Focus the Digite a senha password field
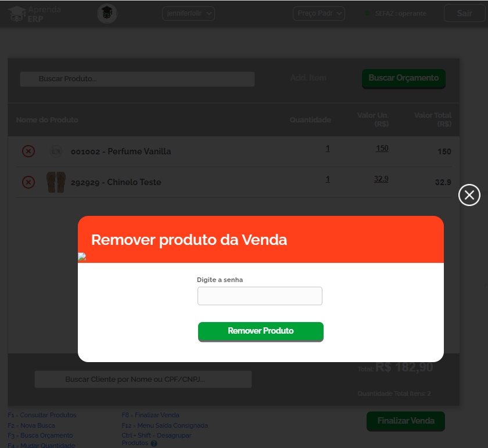Screen dimensions: 488x448 [x=260, y=296]
